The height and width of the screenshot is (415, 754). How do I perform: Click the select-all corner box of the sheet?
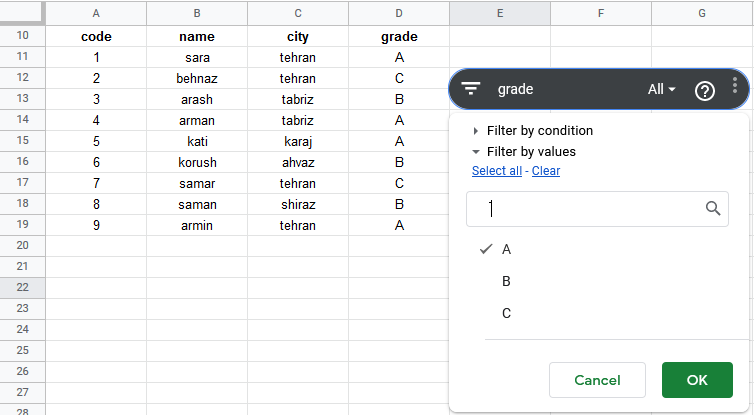click(22, 12)
